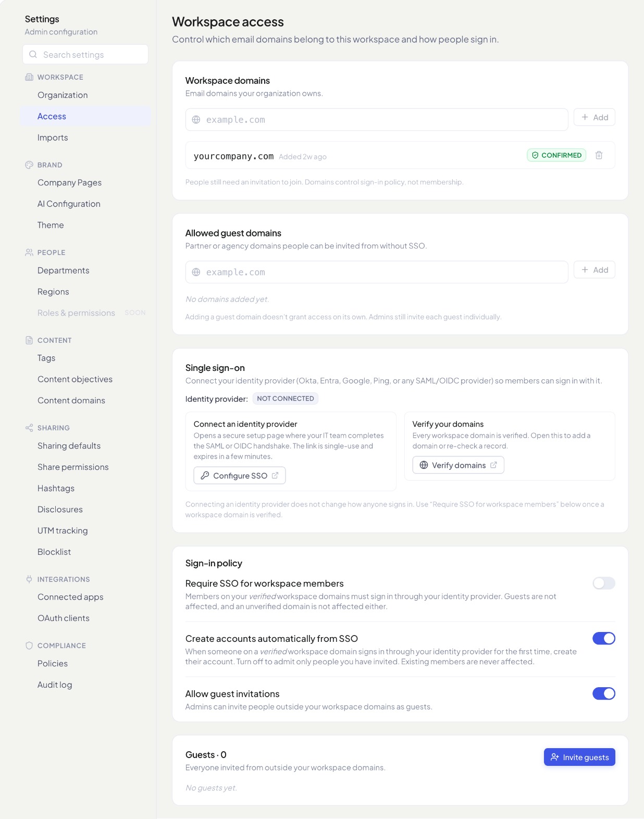The width and height of the screenshot is (644, 819).
Task: Click the "Added 2w ago" text
Action: click(x=303, y=157)
